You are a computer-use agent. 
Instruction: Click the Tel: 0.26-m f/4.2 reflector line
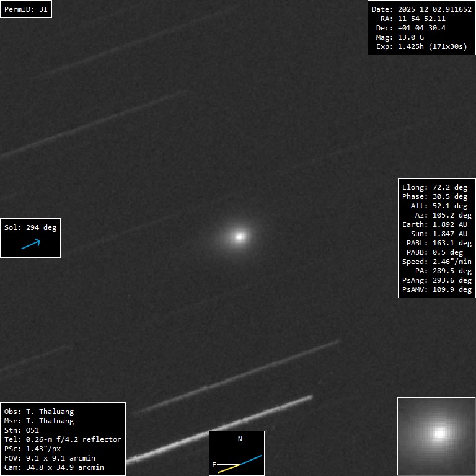tap(63, 439)
